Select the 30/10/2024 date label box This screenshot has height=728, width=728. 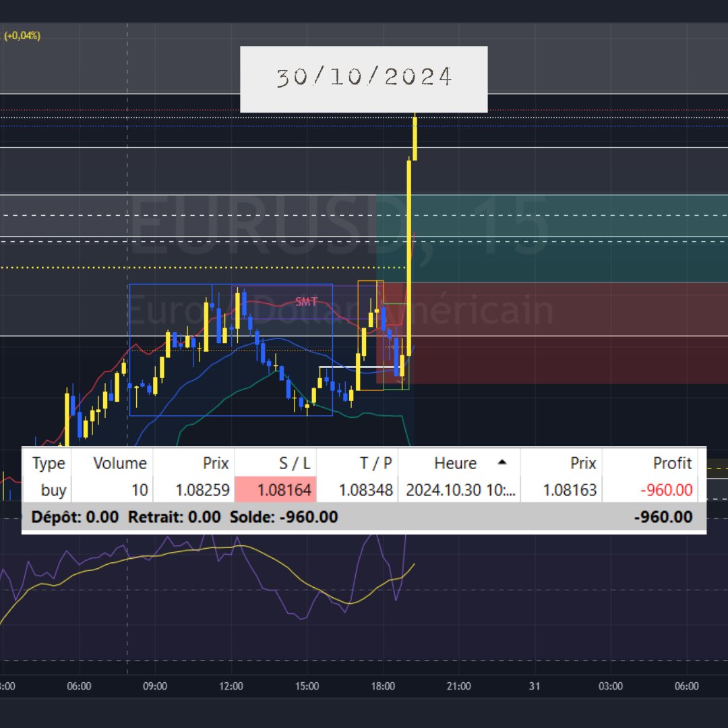coord(363,79)
